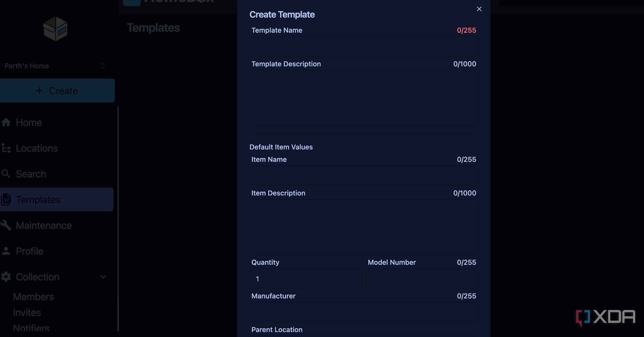Click the Homebox cube logo

coord(55,29)
